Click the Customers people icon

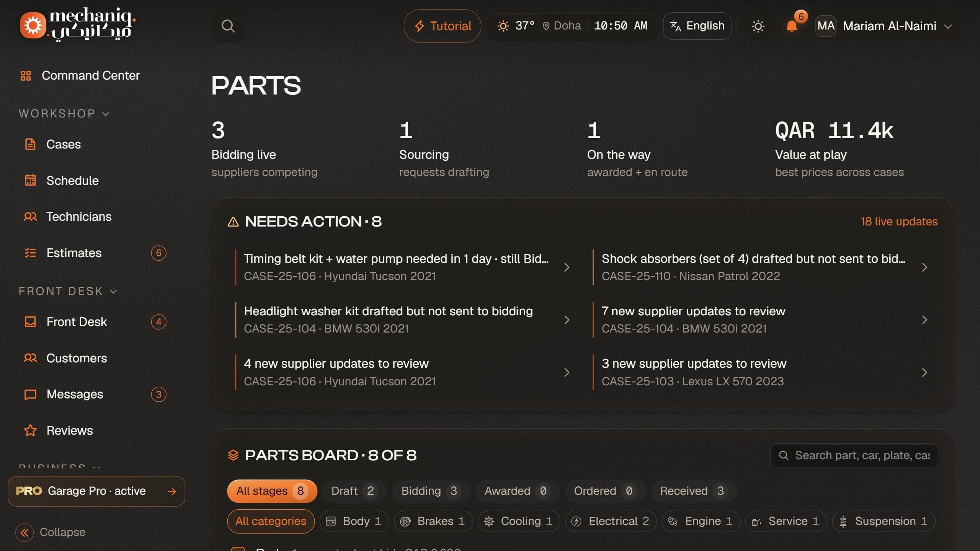click(30, 358)
